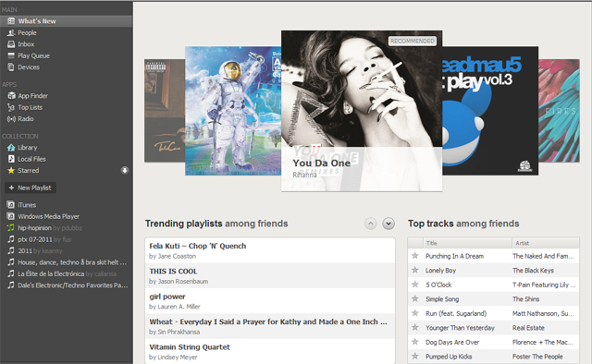The width and height of the screenshot is (592, 364).
Task: Launch the App Finder icon
Action: tap(11, 96)
